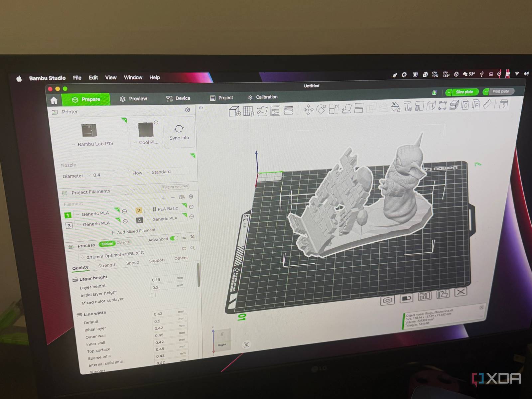
Task: Switch to the Device tab
Action: 178,98
